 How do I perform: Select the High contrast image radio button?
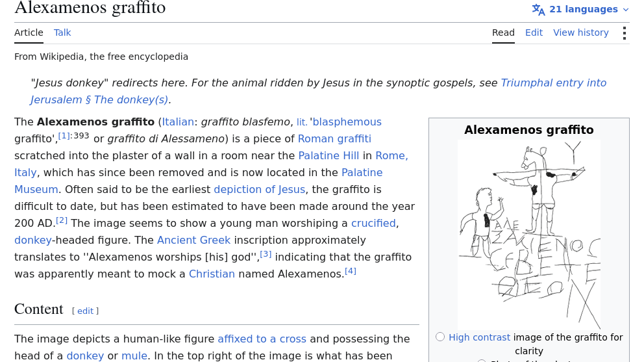(440, 337)
